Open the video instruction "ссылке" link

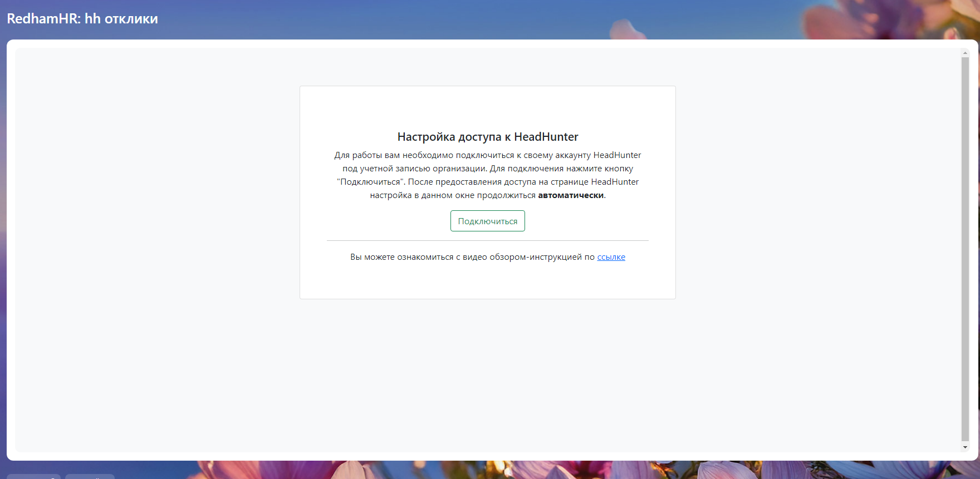611,257
